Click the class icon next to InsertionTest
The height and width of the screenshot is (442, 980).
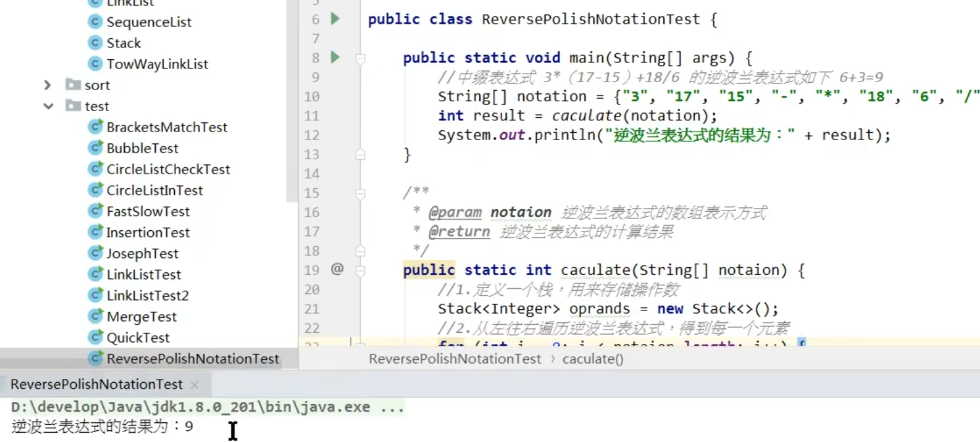95,232
